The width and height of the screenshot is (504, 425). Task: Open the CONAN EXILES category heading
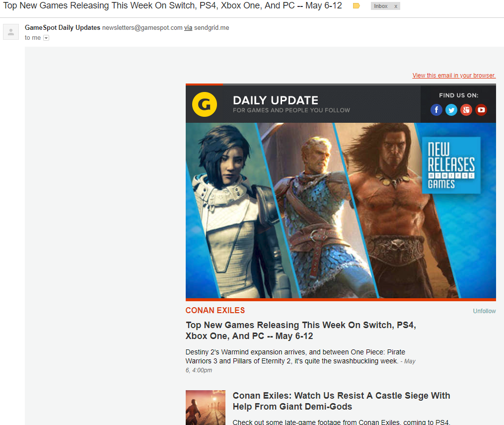tap(215, 311)
